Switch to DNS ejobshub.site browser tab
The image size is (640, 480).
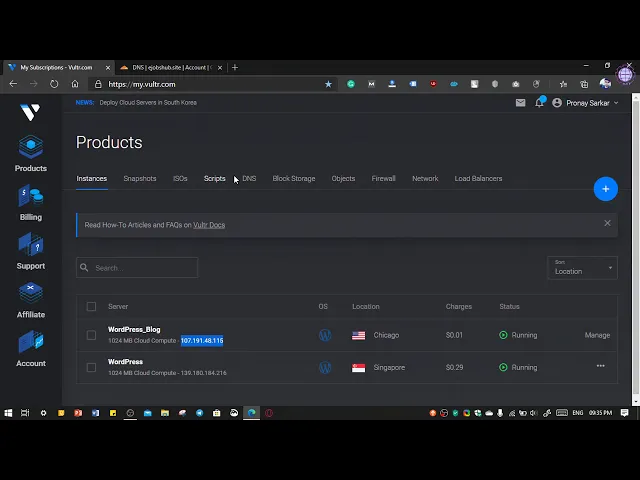[x=170, y=68]
